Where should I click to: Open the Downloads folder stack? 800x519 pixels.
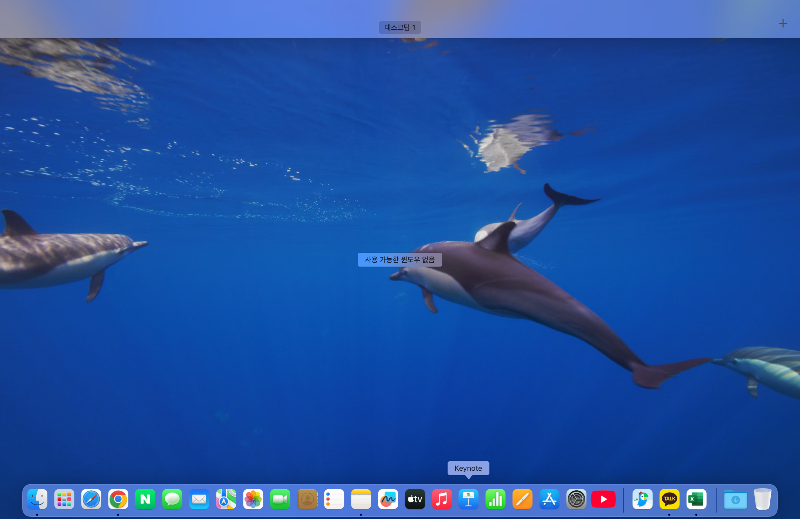pyautogui.click(x=735, y=499)
